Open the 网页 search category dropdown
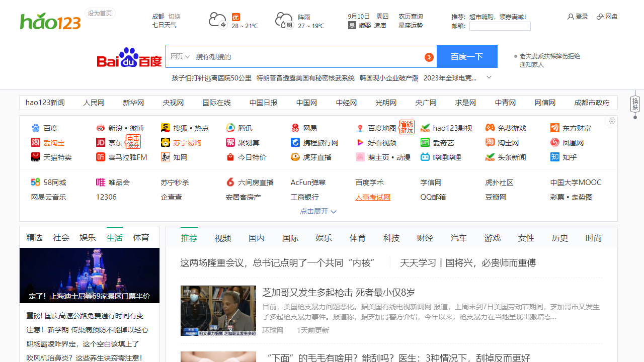The image size is (644, 362). point(180,56)
